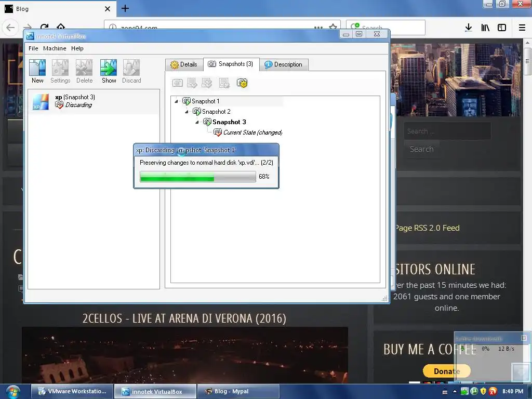
Task: Open the browser library icon
Action: [485, 28]
